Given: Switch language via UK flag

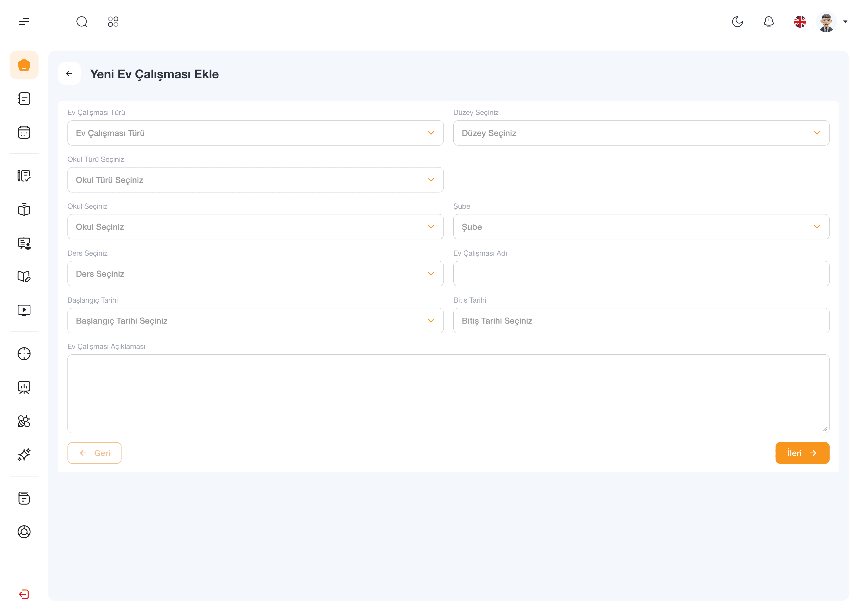Looking at the screenshot, I should [800, 22].
